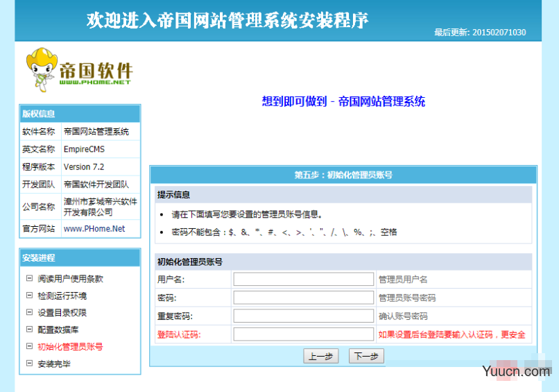Click the 第五步：初始化管理员账号 header
Image resolution: width=559 pixels, height=392 pixels.
[x=343, y=175]
